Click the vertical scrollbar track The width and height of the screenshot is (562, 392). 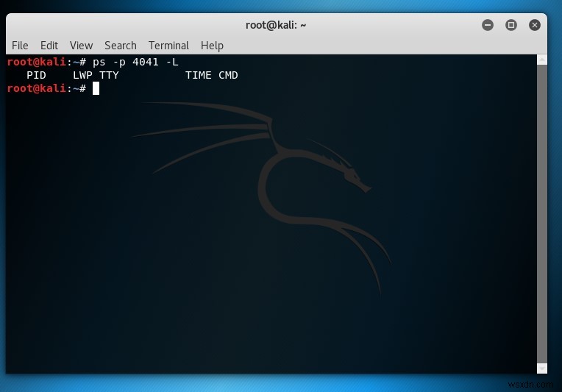(542, 213)
